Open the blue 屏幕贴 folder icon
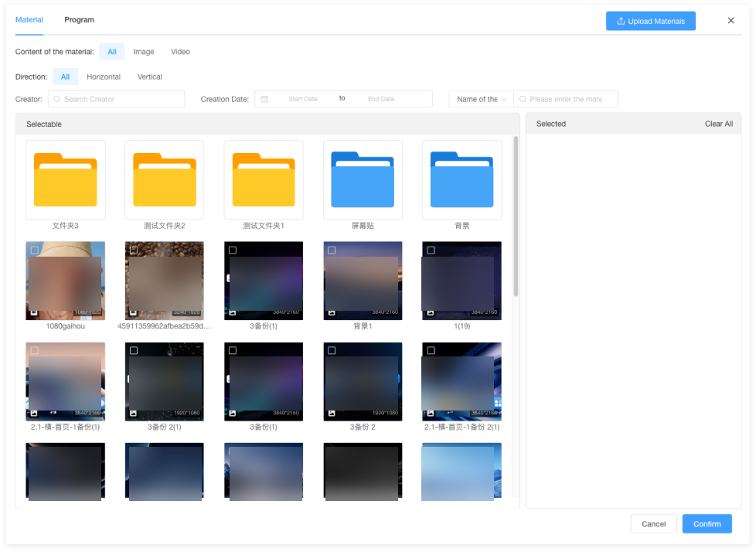 363,180
